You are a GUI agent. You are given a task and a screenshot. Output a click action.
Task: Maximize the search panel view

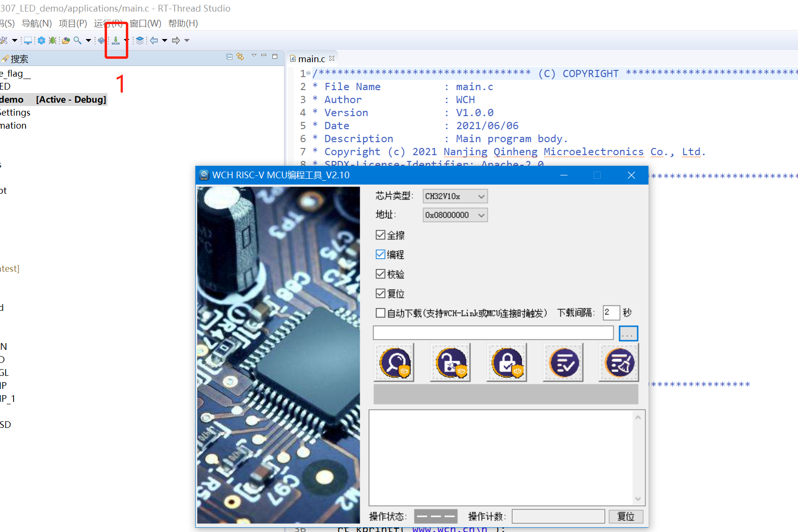pos(275,56)
